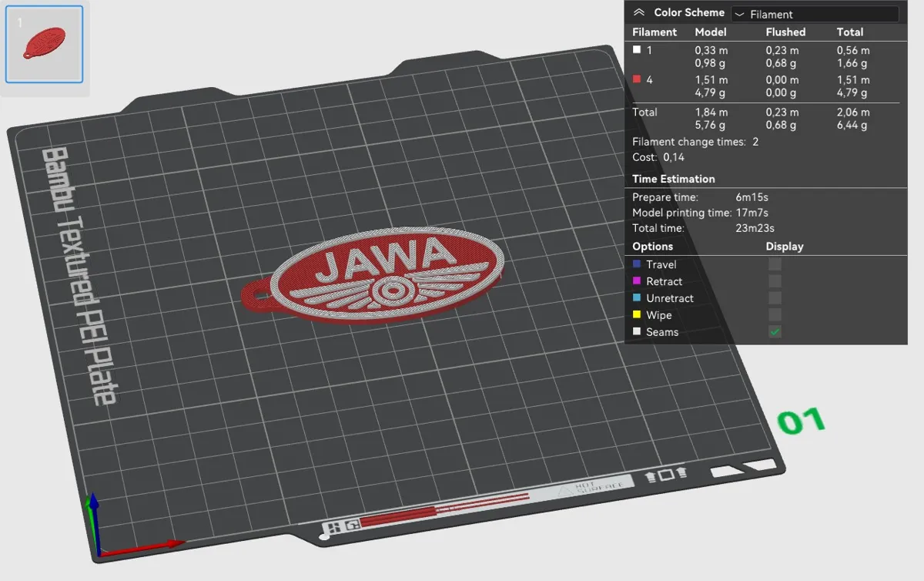Click the Retract option label
Screen dimensions: 924x581
665,281
